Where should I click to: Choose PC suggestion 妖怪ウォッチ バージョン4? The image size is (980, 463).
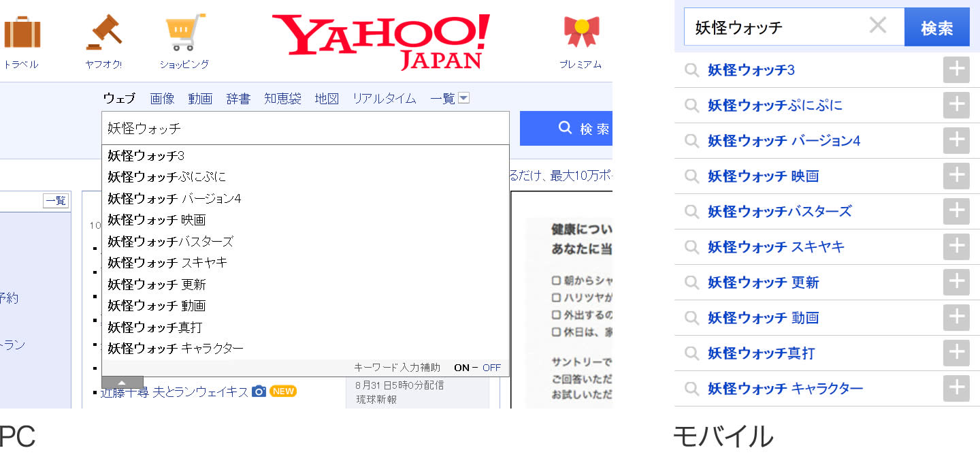[x=306, y=199]
